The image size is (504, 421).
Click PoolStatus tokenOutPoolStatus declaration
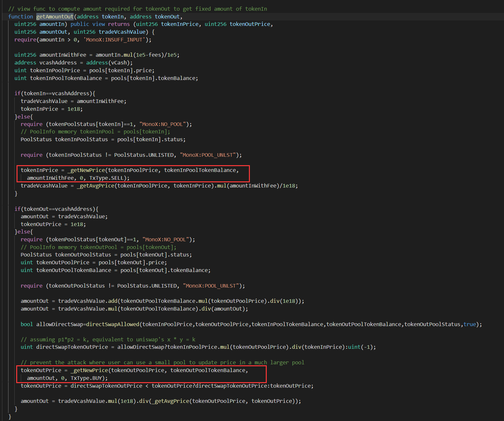coord(106,255)
